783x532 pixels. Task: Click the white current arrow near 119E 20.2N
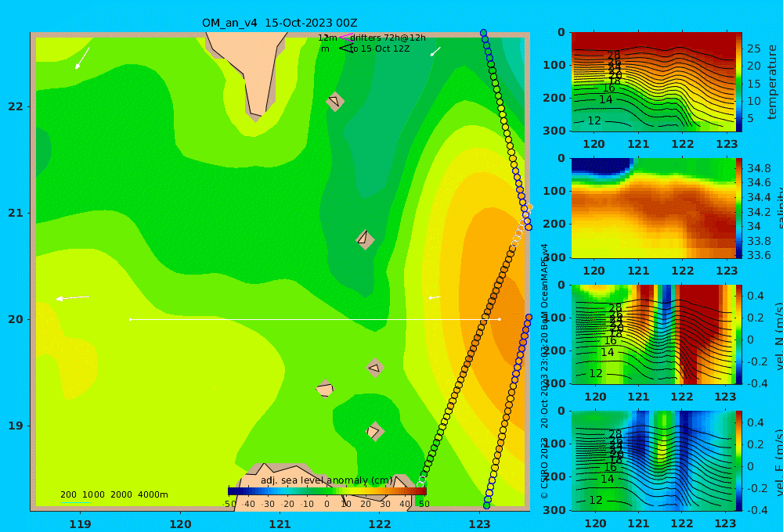[x=73, y=298]
